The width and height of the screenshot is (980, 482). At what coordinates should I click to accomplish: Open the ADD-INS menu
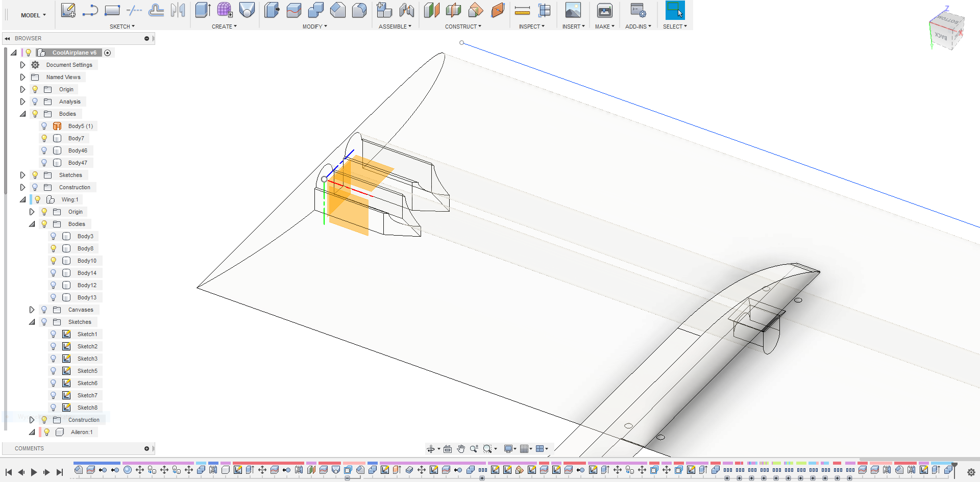638,27
